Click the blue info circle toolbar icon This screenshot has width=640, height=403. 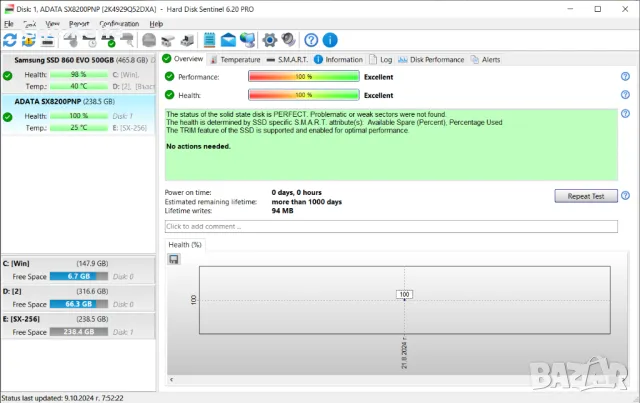tap(330, 40)
